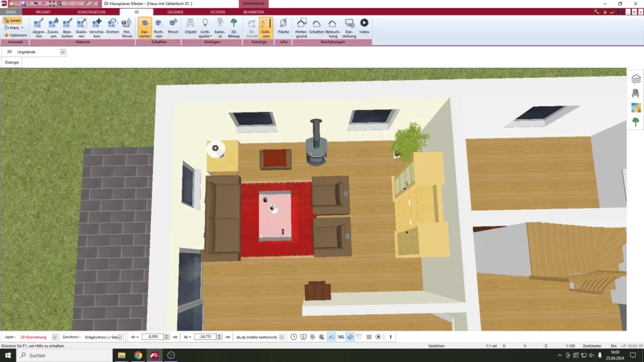The width and height of the screenshot is (644, 362).
Task: Open the layers panel in right sidebar
Action: pyautogui.click(x=636, y=79)
